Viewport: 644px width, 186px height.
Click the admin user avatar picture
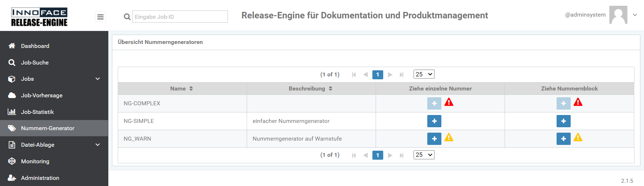[x=618, y=15]
